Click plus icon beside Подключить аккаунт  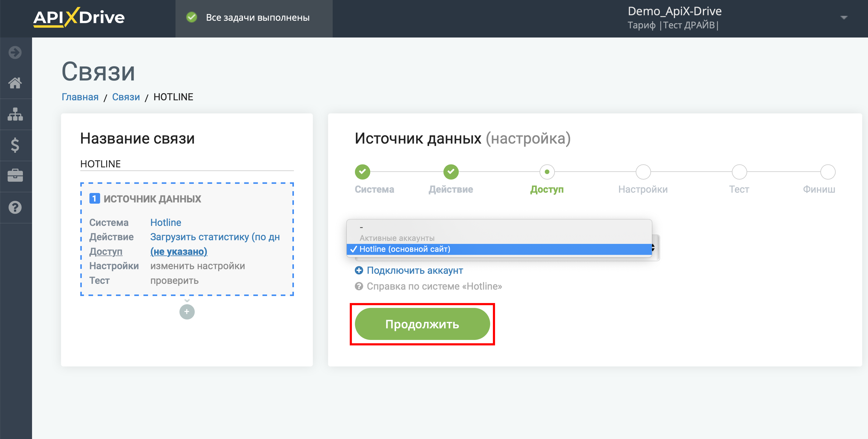click(359, 270)
